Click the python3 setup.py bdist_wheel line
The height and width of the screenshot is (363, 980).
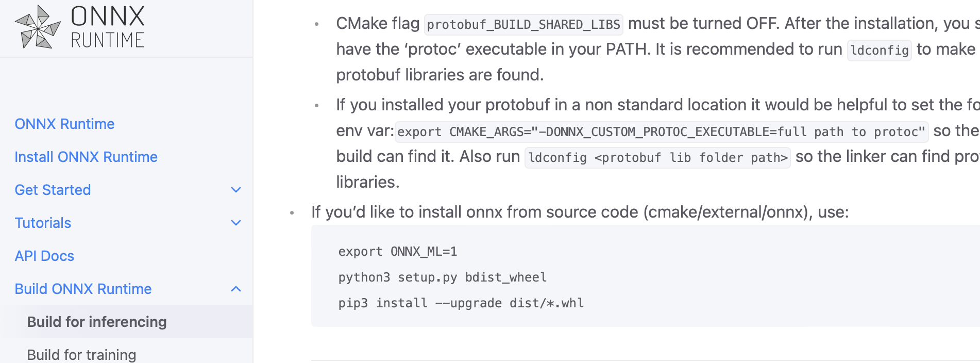[x=442, y=277]
